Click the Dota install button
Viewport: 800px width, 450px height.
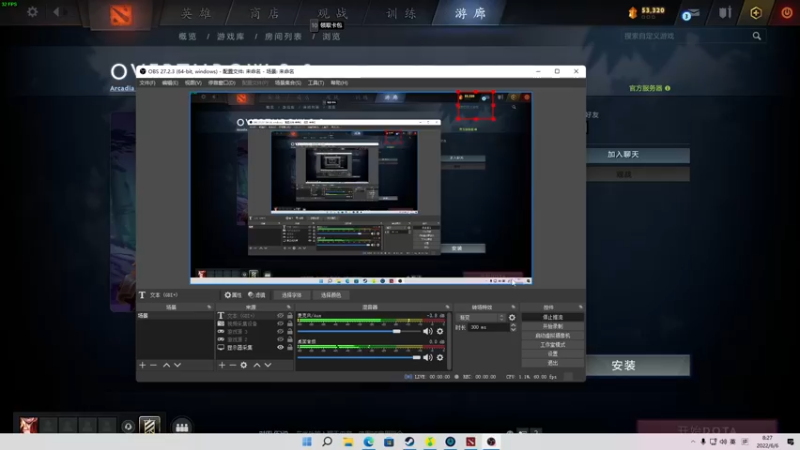pyautogui.click(x=638, y=365)
